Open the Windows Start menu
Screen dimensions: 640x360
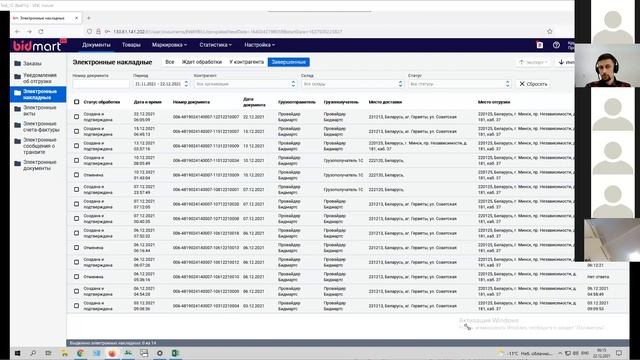[17, 353]
